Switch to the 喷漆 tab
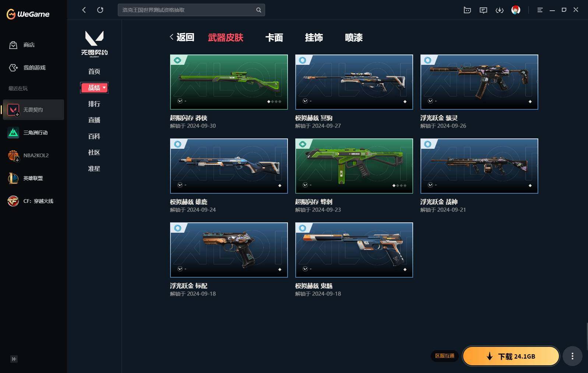Image resolution: width=588 pixels, height=373 pixels. point(354,38)
